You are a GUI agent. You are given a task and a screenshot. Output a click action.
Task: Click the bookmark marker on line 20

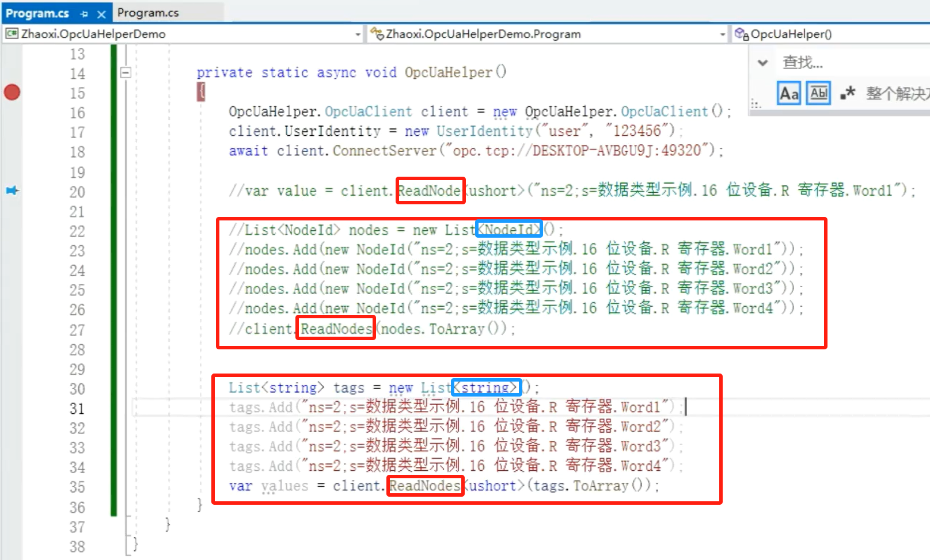(12, 191)
